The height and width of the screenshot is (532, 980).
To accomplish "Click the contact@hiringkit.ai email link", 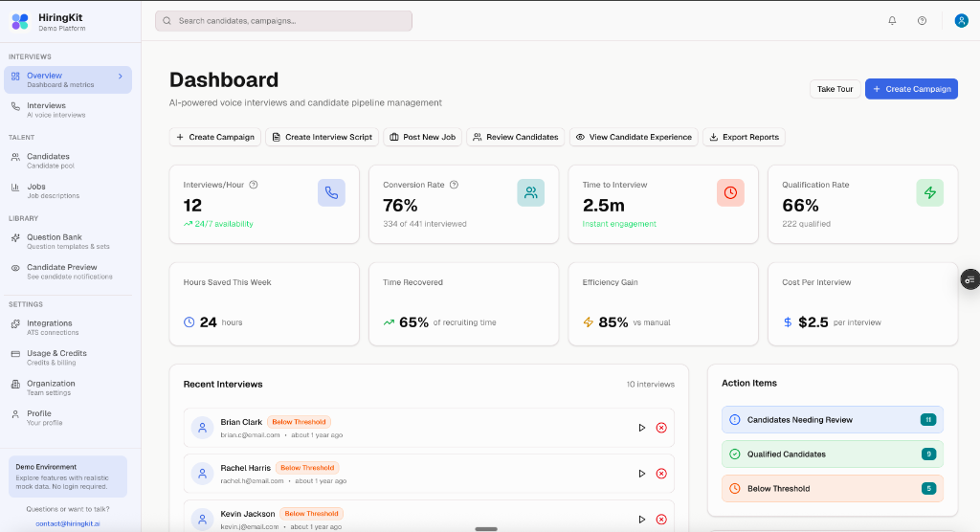I will 67,523.
